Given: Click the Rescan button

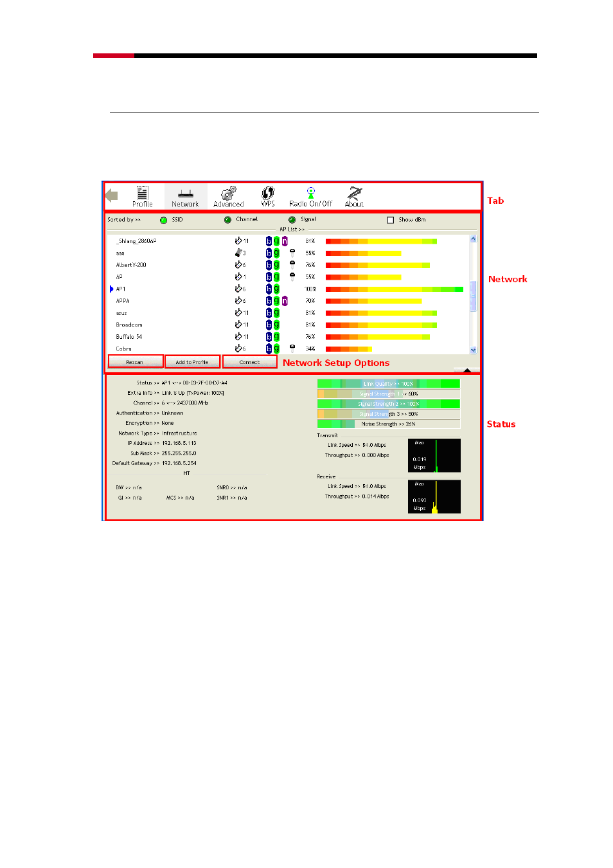Looking at the screenshot, I should pos(135,362).
